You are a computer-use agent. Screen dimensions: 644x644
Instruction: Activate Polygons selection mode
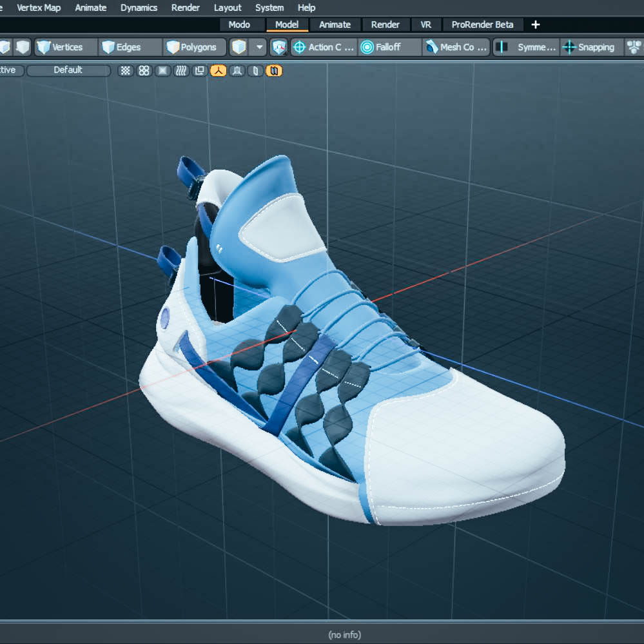point(192,47)
